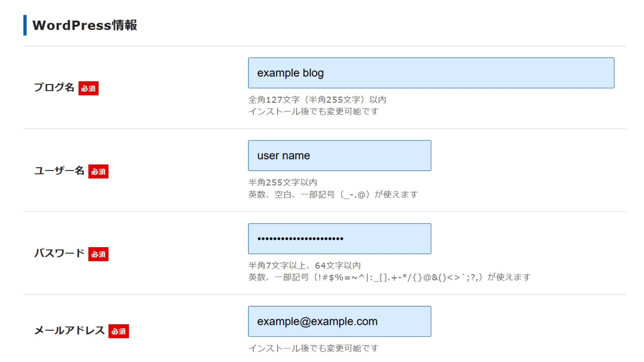Image resolution: width=644 pixels, height=362 pixels.
Task: Click the 必須 badge beside パスワード
Action: 98,254
